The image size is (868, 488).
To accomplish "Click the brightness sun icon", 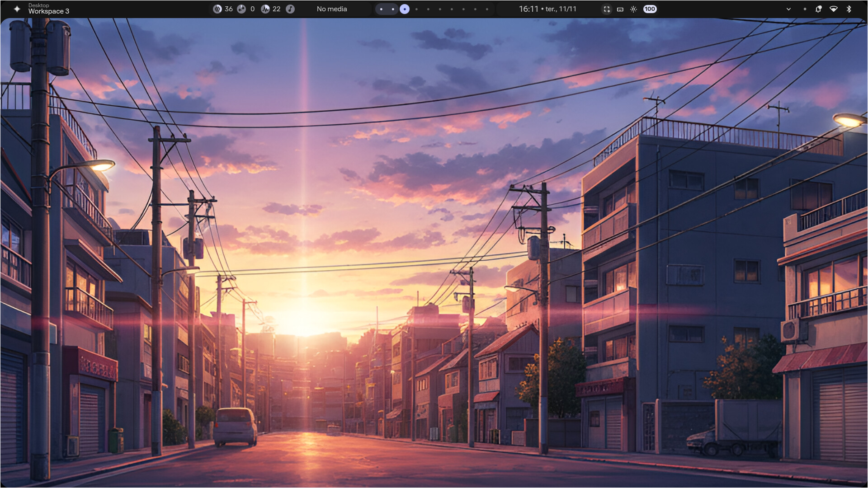I will (x=633, y=9).
